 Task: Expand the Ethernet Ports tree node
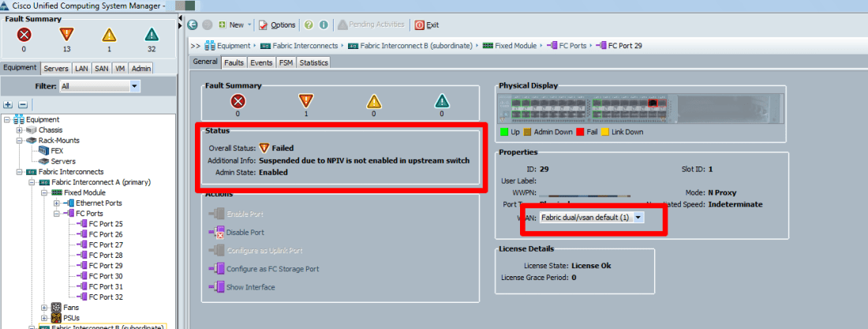tap(56, 204)
